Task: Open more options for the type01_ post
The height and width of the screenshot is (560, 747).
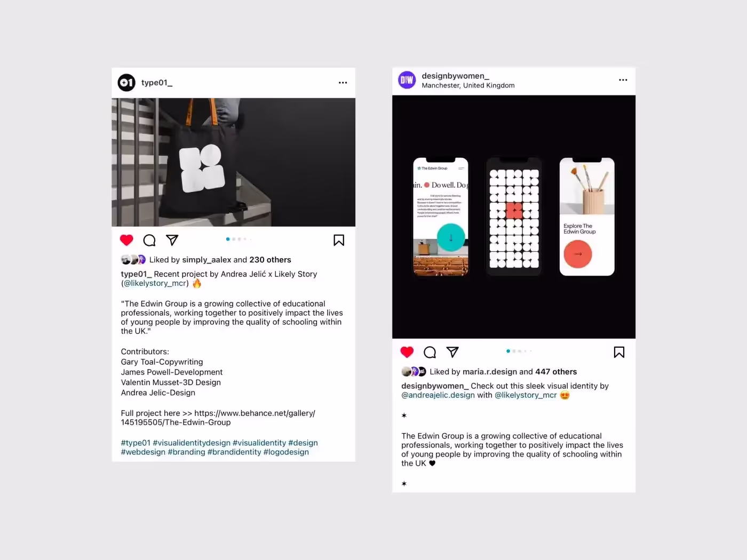Action: click(343, 83)
